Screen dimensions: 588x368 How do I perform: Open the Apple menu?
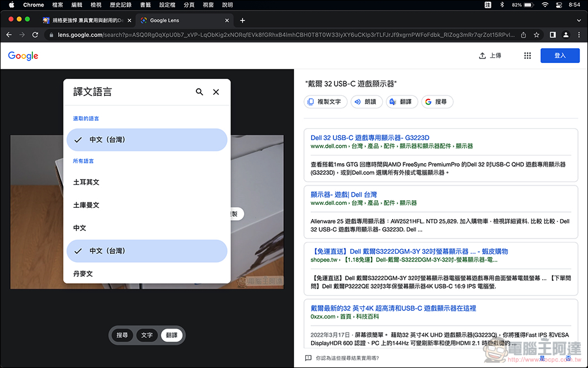(11, 5)
